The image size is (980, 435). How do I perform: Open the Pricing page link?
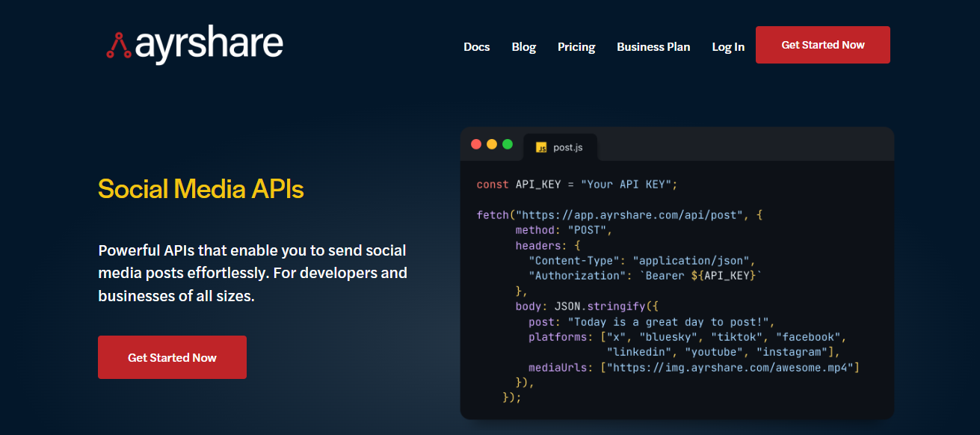coord(576,46)
